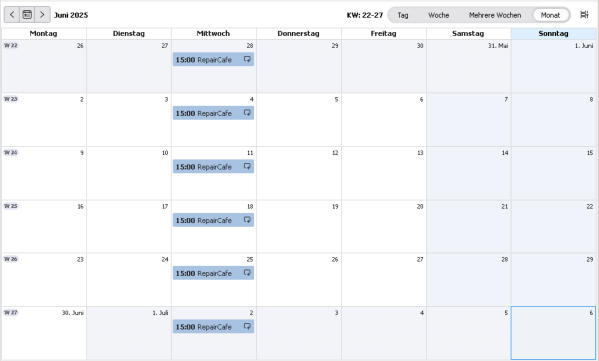The image size is (599, 361).
Task: Click reminder icon on 4 June RepairCafe
Action: (x=247, y=113)
